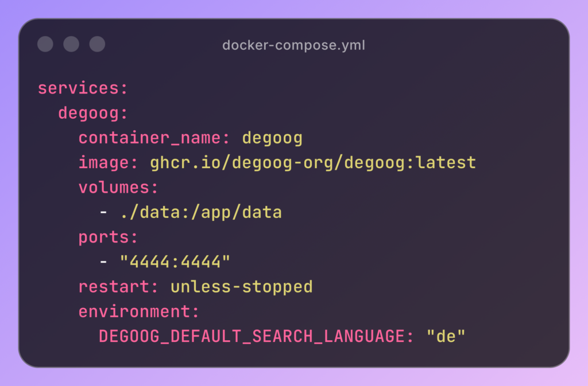This screenshot has width=588, height=386.
Task: Click the first gray window dot
Action: pos(45,44)
